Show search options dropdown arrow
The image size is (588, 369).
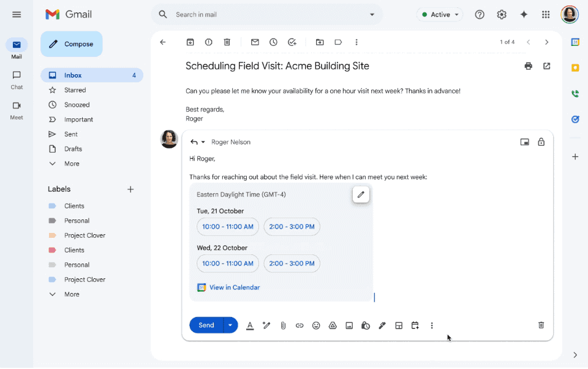point(372,15)
